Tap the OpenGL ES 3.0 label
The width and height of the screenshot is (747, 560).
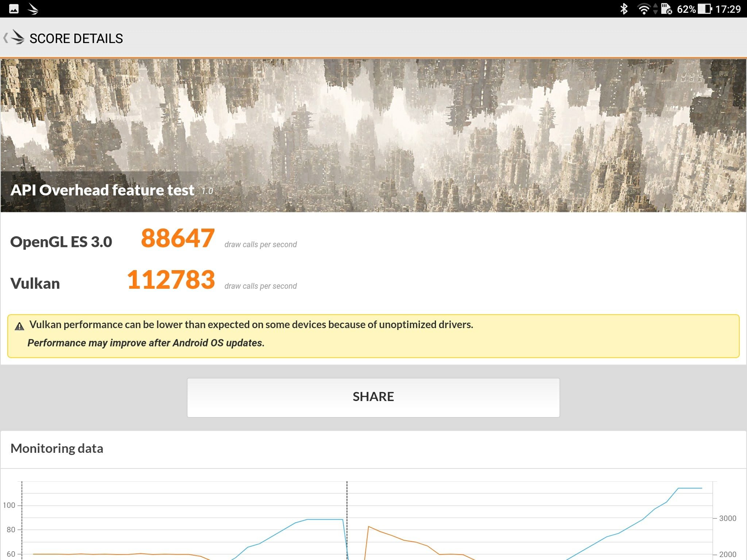(61, 242)
